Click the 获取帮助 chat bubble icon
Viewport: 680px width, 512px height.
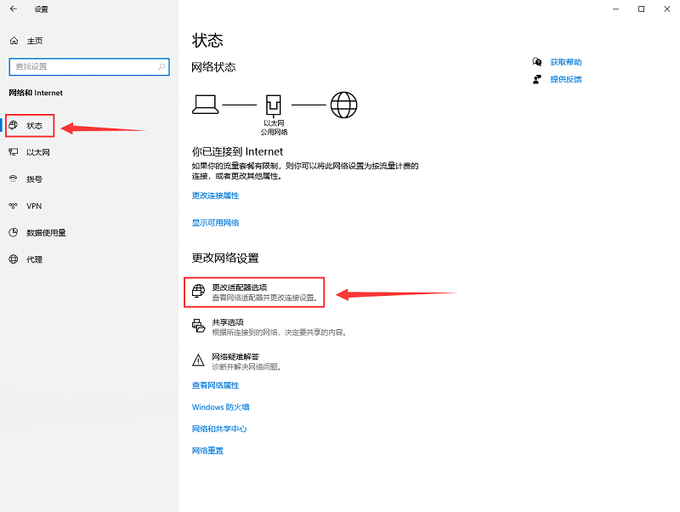coord(537,62)
